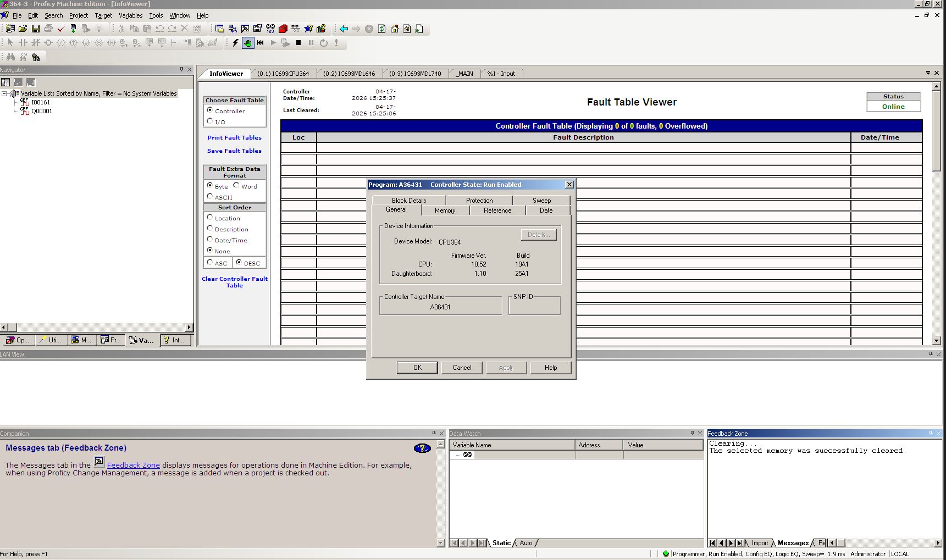946x560 pixels.
Task: Open the Sweep tab in dialog
Action: click(x=541, y=201)
